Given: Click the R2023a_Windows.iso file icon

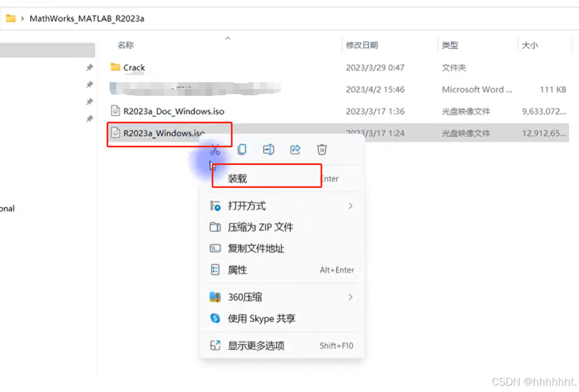Looking at the screenshot, I should (x=116, y=132).
